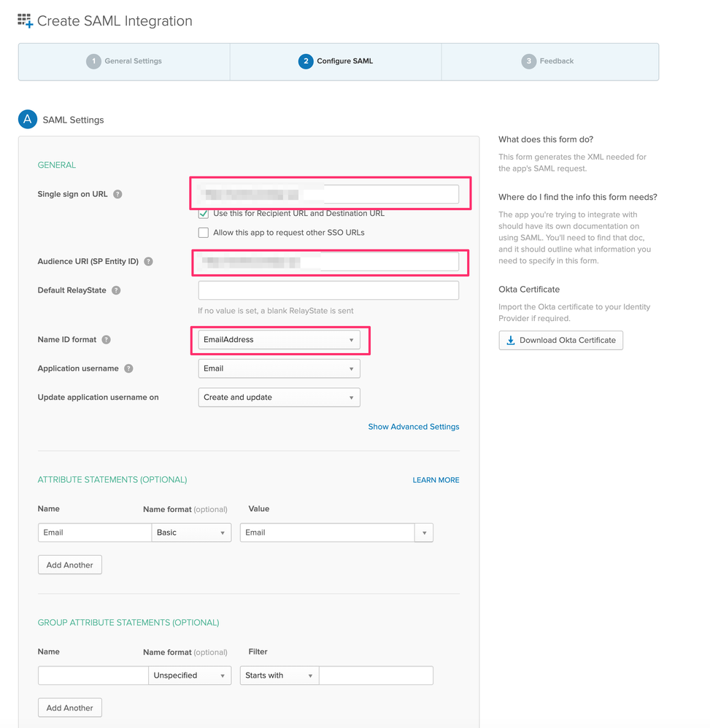
Task: Click the step 2 circle icon
Action: click(306, 61)
